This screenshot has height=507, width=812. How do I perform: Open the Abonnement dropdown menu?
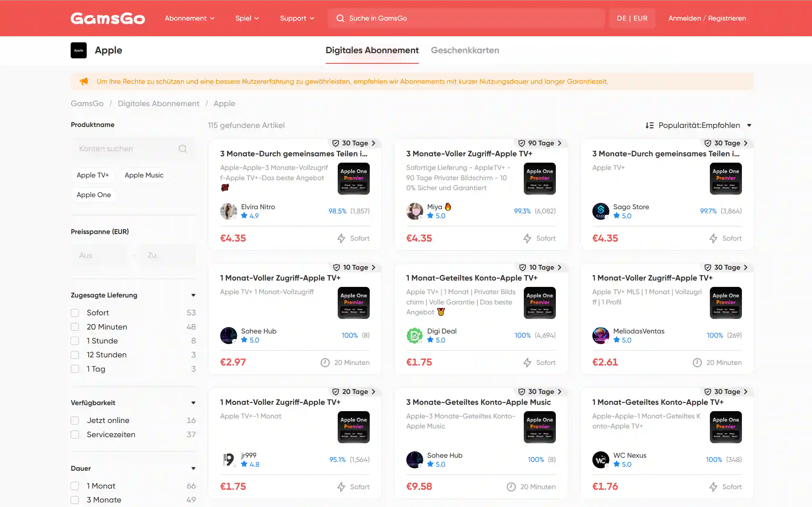click(x=190, y=18)
